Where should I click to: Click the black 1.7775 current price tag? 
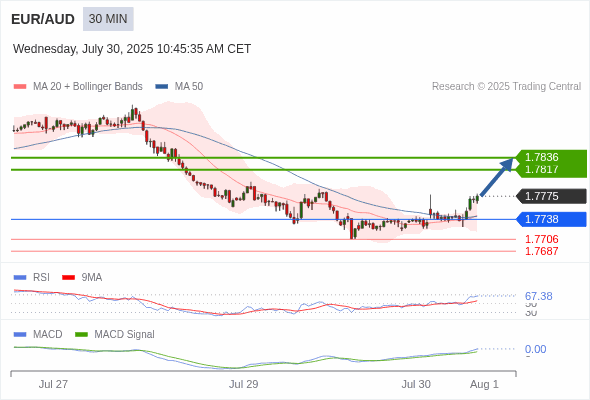pyautogui.click(x=551, y=196)
